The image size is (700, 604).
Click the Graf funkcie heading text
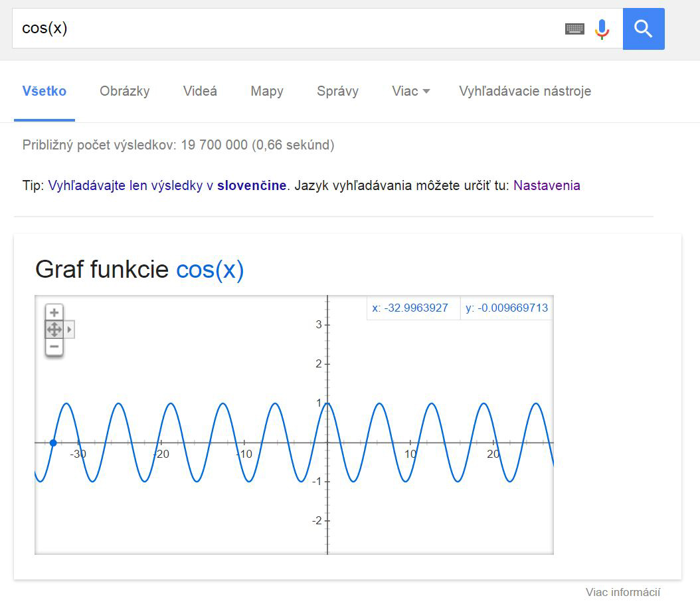tap(102, 270)
